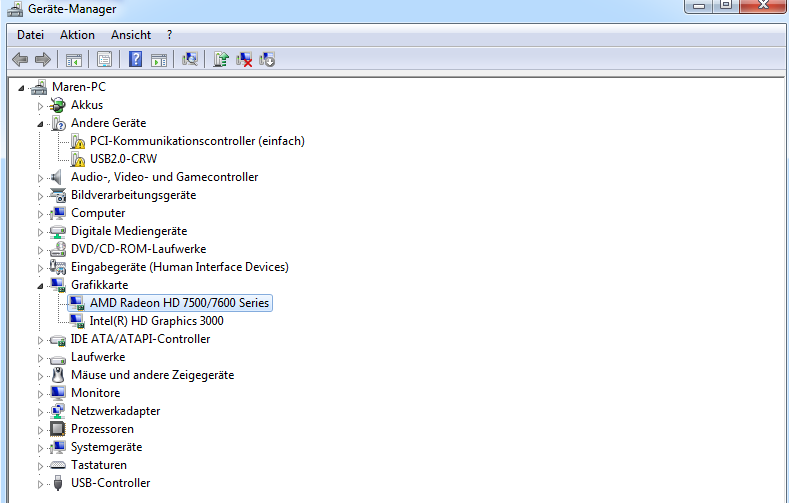Expand the Akkus node
The height and width of the screenshot is (503, 789).
[x=40, y=106]
